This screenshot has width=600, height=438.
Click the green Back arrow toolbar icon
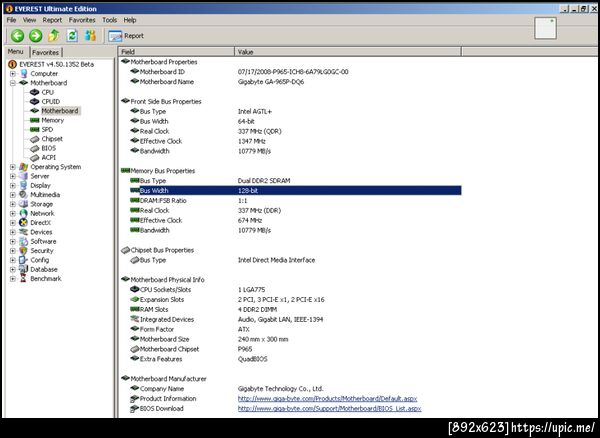17,36
